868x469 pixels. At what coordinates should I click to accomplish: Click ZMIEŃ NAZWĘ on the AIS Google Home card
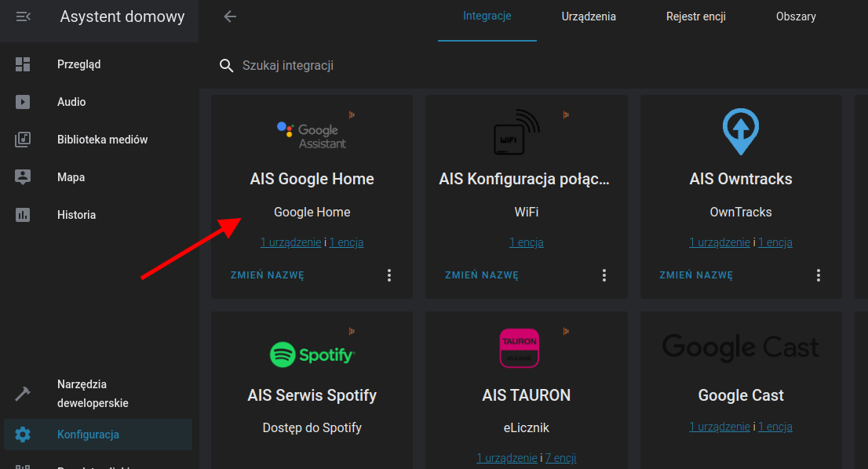(x=268, y=275)
